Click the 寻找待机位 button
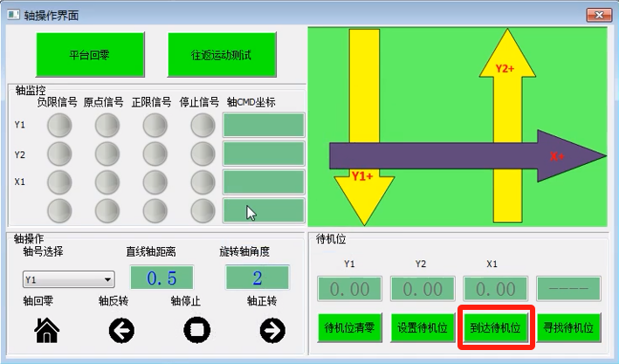The width and height of the screenshot is (619, 364). pos(569,329)
